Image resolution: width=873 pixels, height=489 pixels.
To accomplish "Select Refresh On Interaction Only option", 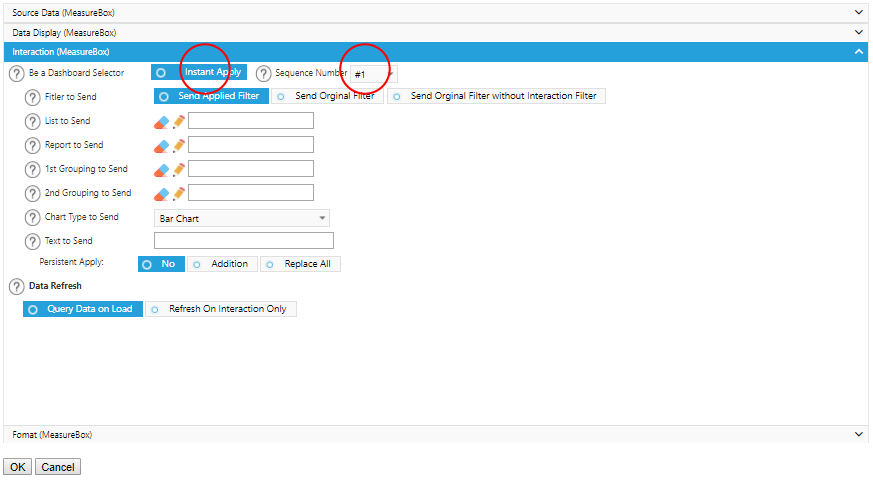I will (220, 309).
